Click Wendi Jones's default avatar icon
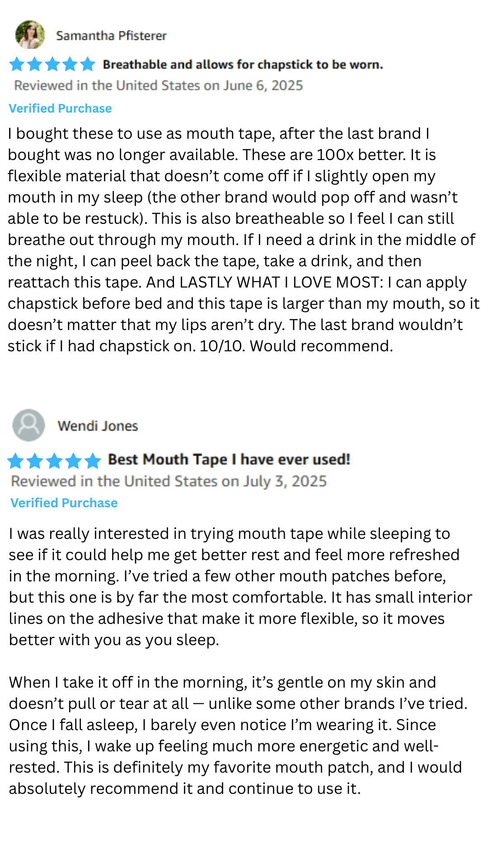Image resolution: width=488 pixels, height=868 pixels. point(28,425)
